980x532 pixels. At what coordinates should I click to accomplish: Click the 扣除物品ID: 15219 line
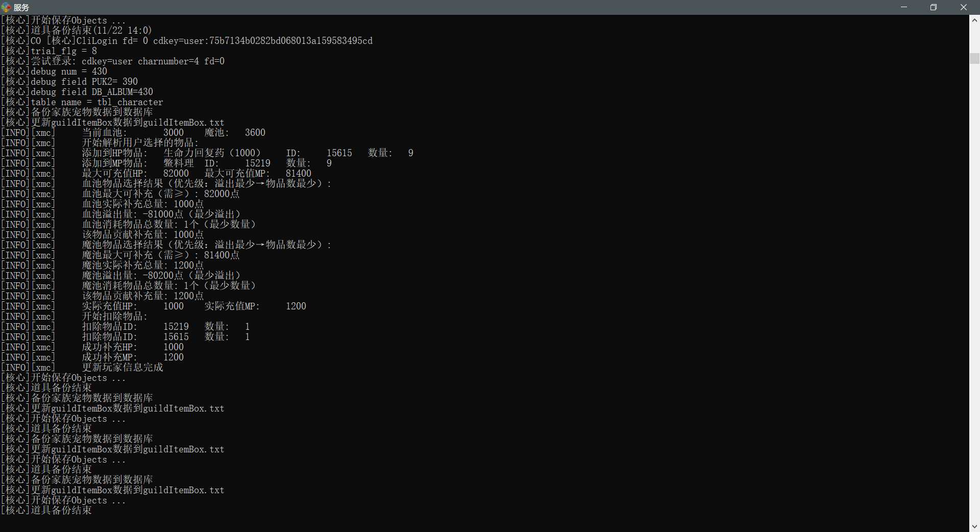point(126,327)
